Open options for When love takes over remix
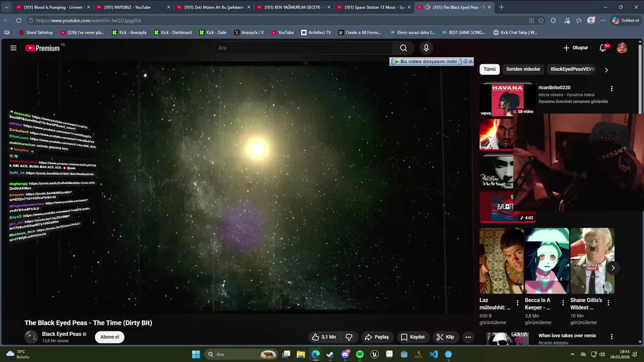The width and height of the screenshot is (644, 362). [x=612, y=336]
